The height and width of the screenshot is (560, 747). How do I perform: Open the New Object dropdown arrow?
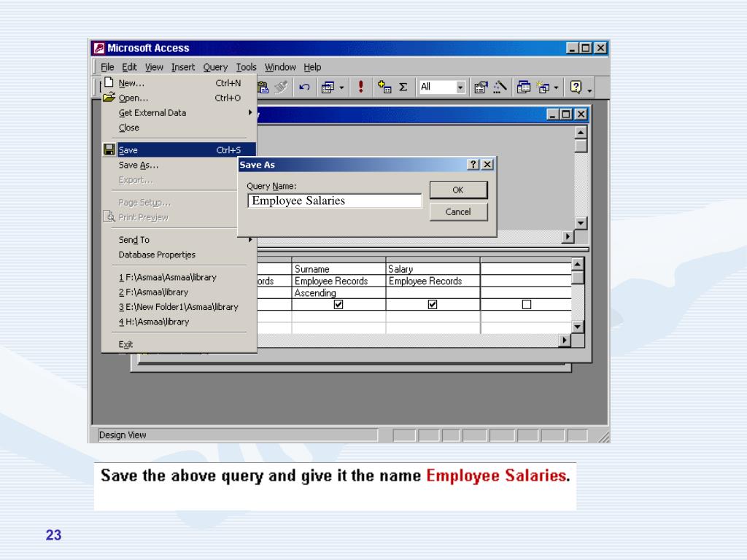click(556, 87)
